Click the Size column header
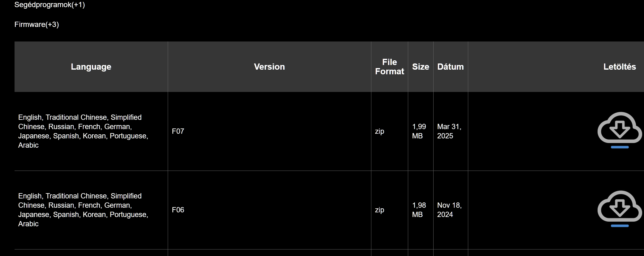 (421, 67)
